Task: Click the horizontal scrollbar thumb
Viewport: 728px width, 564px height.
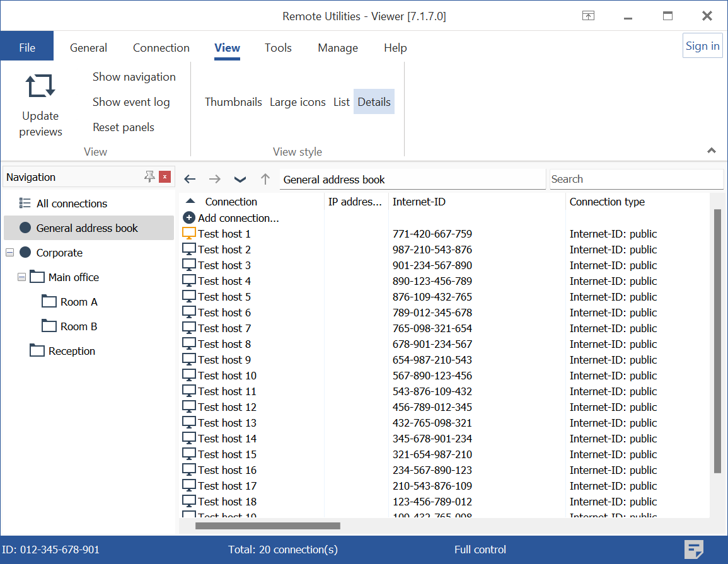Action: (267, 526)
